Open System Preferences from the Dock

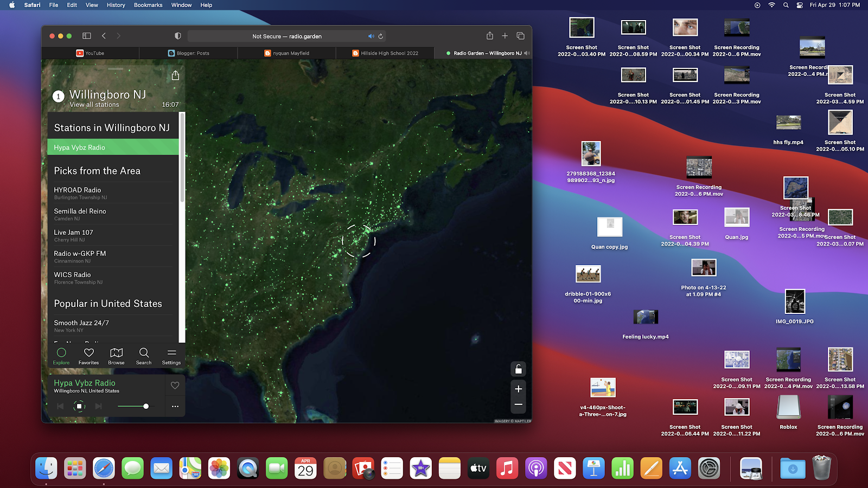point(709,468)
